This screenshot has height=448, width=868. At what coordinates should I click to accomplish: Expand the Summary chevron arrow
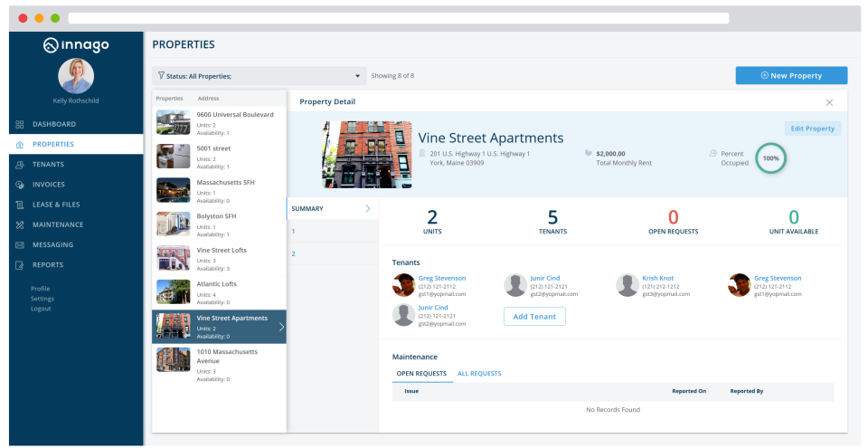click(x=368, y=208)
